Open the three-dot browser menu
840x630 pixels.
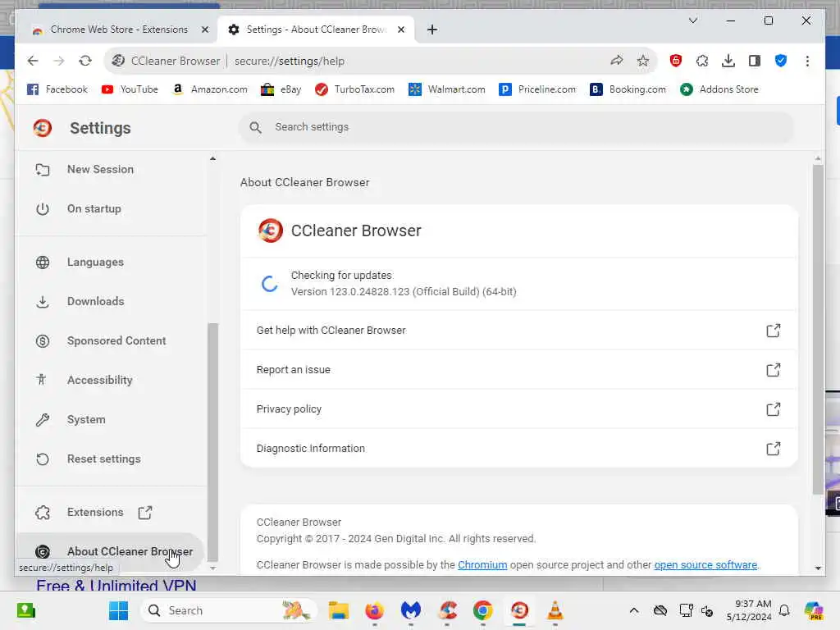tap(807, 61)
